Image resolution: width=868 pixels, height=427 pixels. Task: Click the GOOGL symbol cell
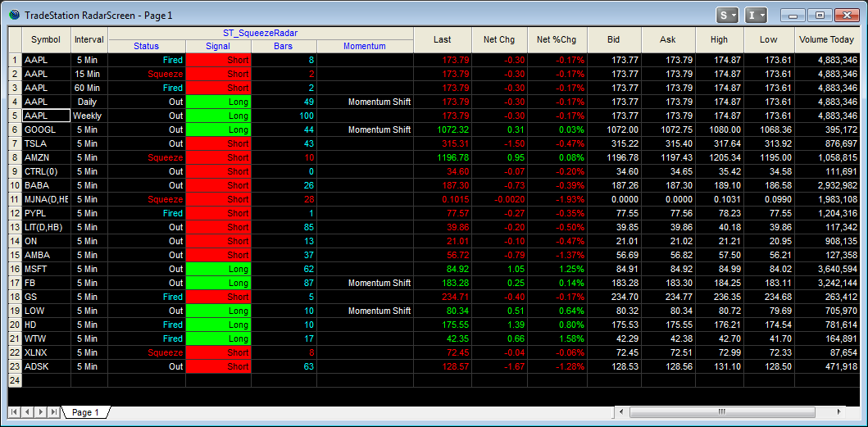(x=47, y=129)
